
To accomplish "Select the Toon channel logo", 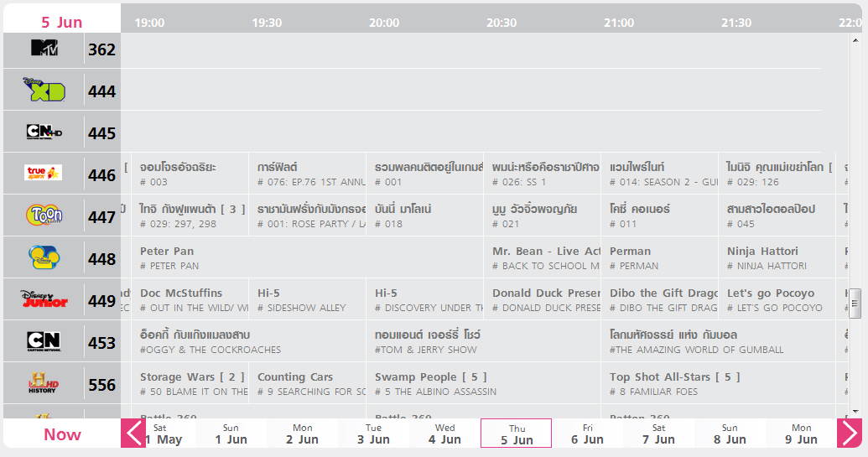I will [x=44, y=215].
